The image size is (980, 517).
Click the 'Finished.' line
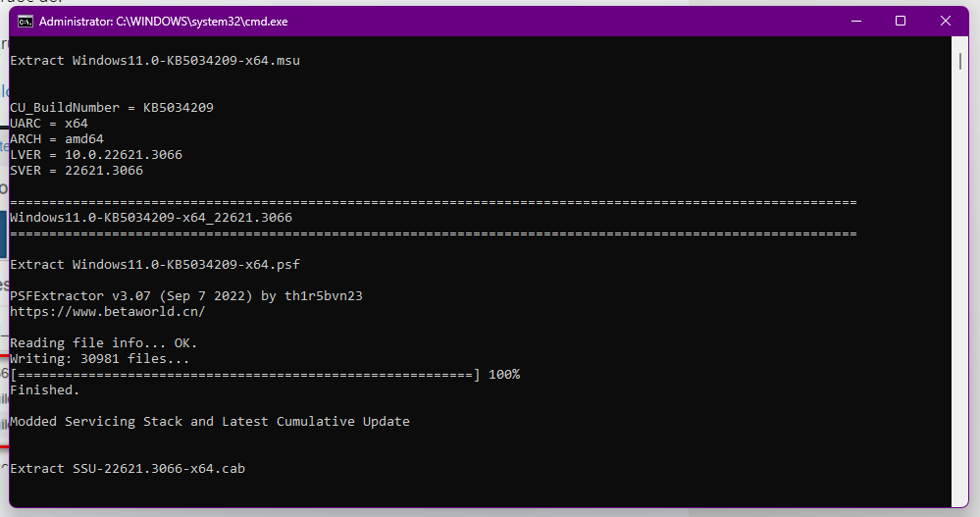click(x=45, y=390)
